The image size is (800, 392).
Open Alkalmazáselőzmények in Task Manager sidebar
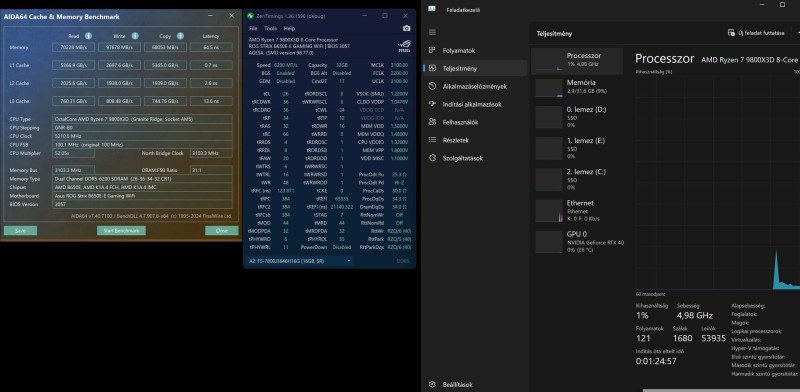tap(475, 86)
